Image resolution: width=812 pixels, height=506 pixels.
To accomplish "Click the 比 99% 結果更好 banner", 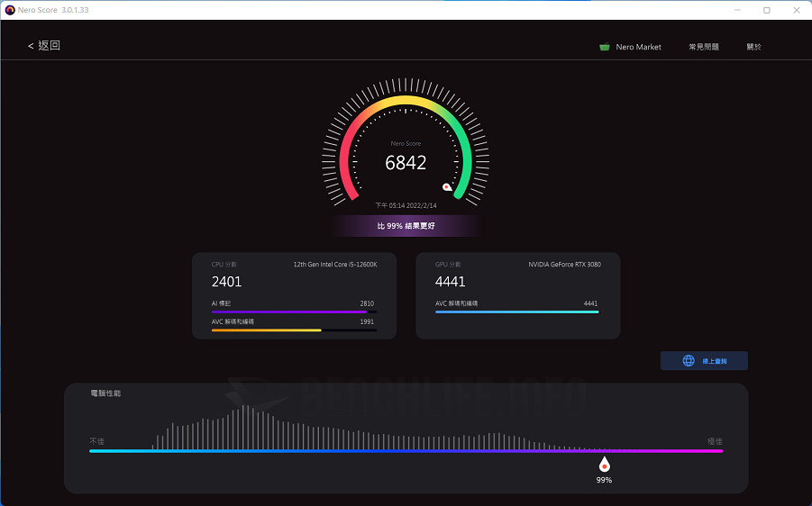I will 406,226.
